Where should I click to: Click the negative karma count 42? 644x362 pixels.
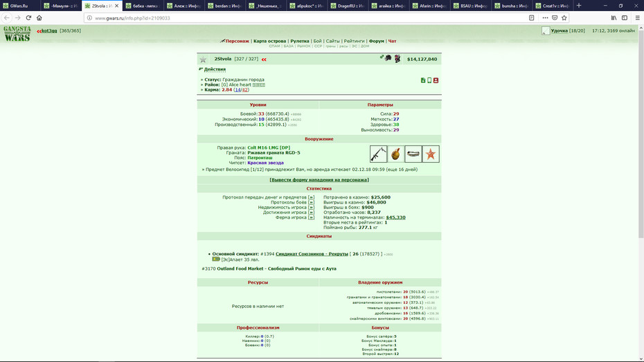(x=244, y=90)
